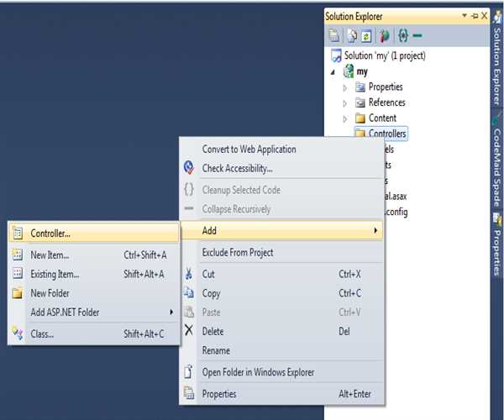This screenshot has height=420, width=504.
Task: Choose New Item... in the Add submenu
Action: pos(50,255)
